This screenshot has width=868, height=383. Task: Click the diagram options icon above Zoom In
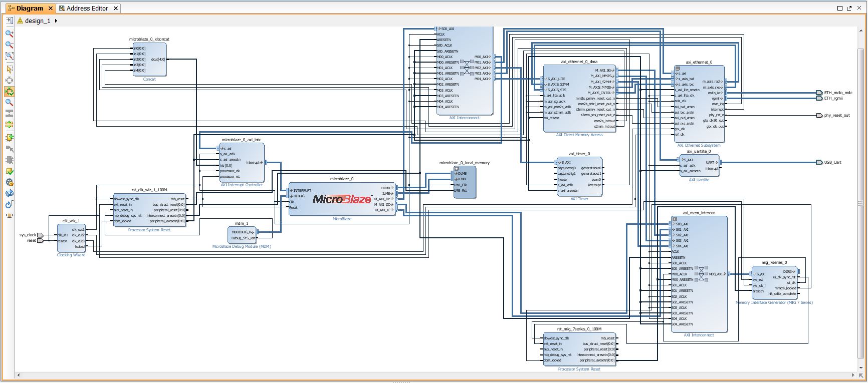pyautogui.click(x=9, y=21)
